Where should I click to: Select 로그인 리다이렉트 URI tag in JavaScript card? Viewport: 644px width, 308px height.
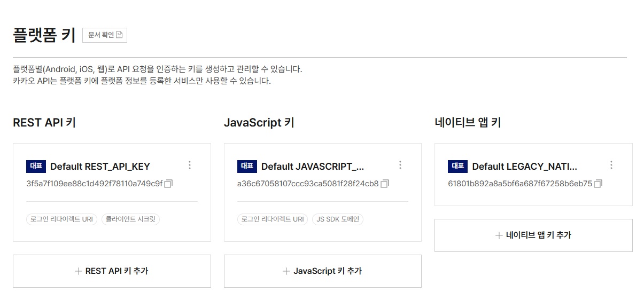tap(273, 219)
